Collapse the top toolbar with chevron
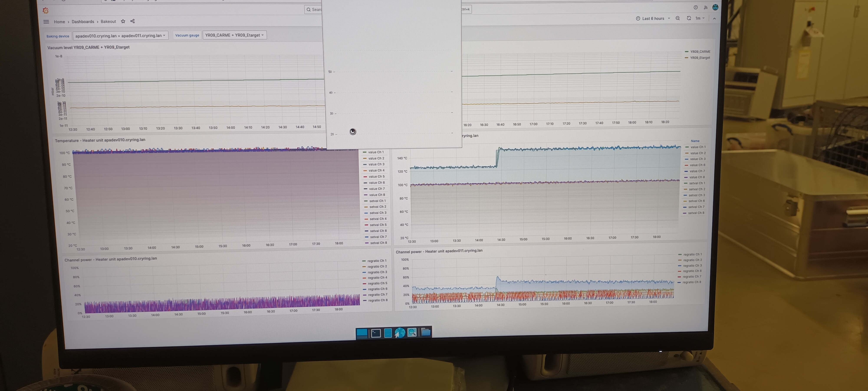The image size is (868, 391). 714,18
